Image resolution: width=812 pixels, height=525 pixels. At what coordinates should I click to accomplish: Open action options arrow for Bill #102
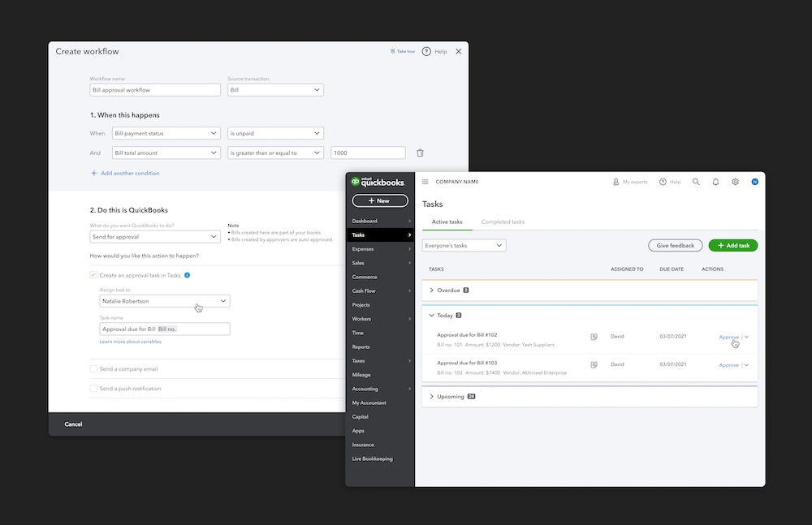click(x=746, y=337)
